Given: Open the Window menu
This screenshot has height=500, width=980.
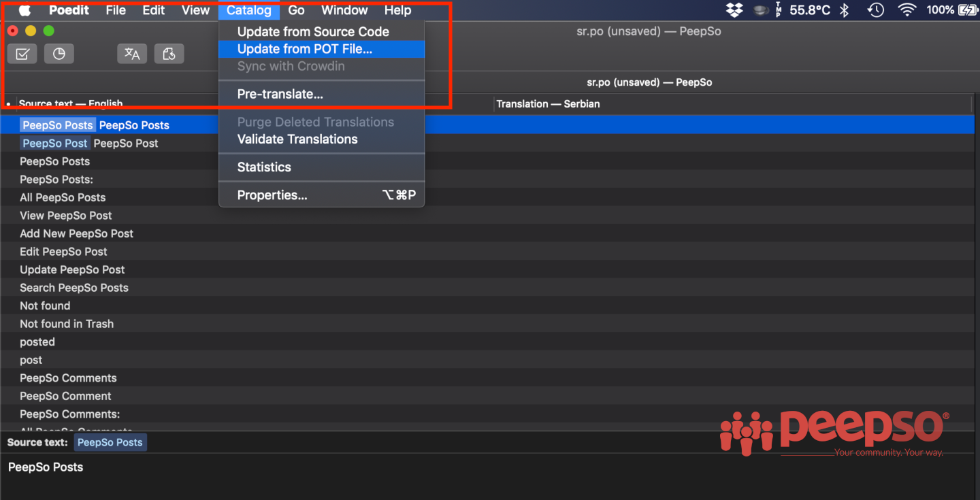Looking at the screenshot, I should [x=344, y=10].
